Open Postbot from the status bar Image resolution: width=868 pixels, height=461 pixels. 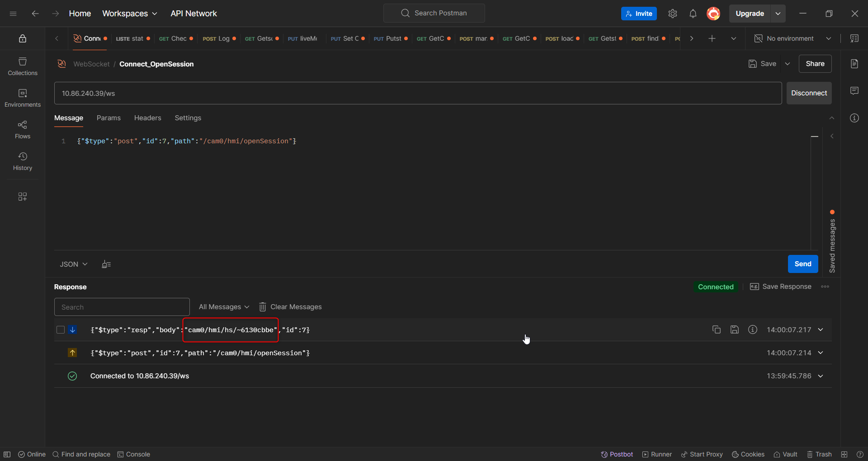click(x=617, y=454)
